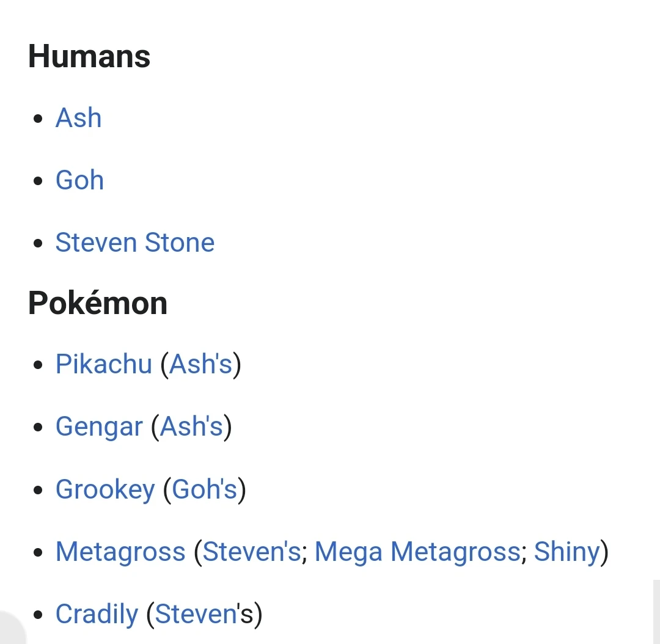Open the Grookey link
The image size is (660, 644).
(105, 489)
